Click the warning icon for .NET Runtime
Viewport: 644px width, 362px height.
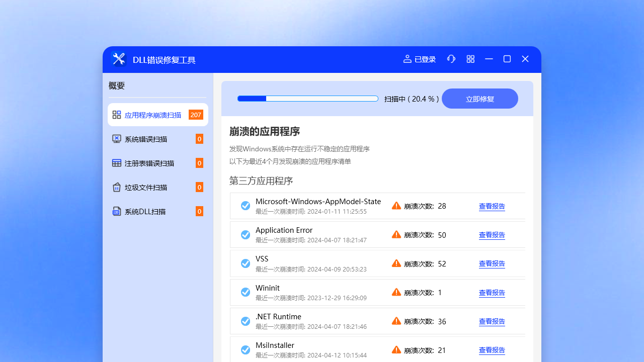[x=396, y=321]
